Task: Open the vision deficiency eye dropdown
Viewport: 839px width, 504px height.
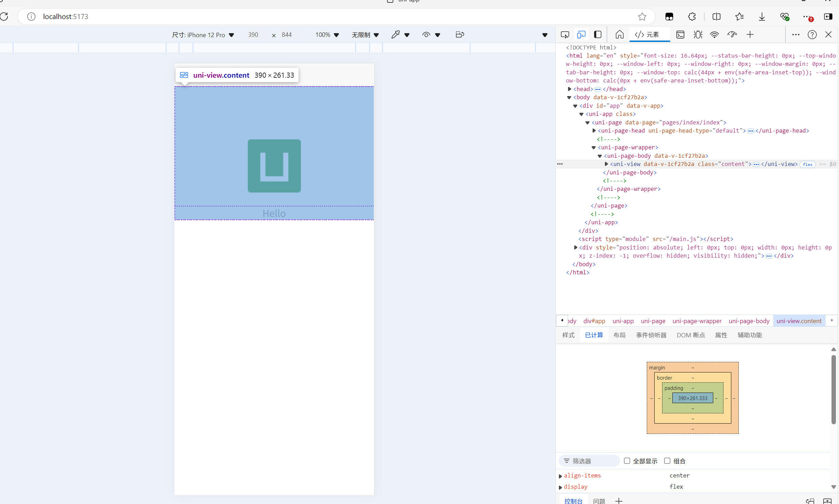Action: [431, 35]
